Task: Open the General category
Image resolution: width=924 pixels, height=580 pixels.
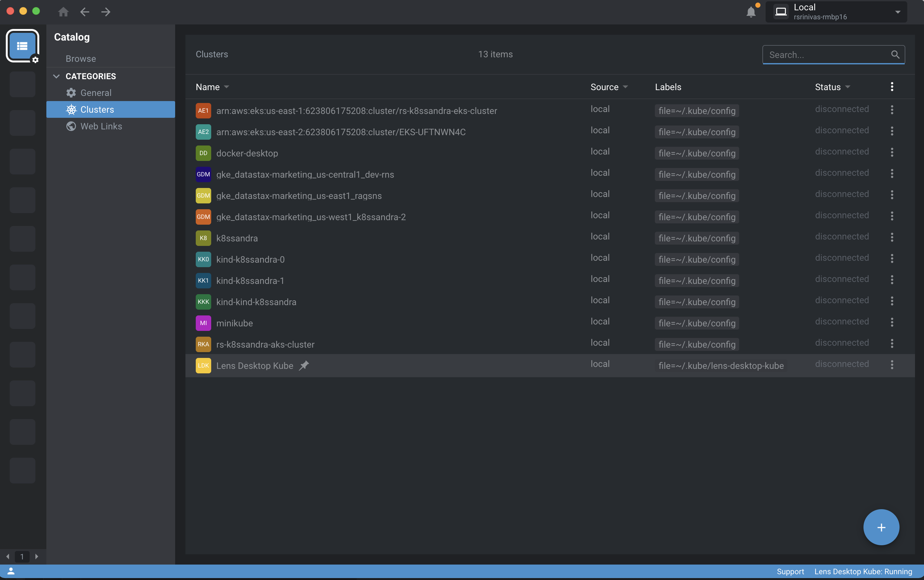Action: coord(96,93)
